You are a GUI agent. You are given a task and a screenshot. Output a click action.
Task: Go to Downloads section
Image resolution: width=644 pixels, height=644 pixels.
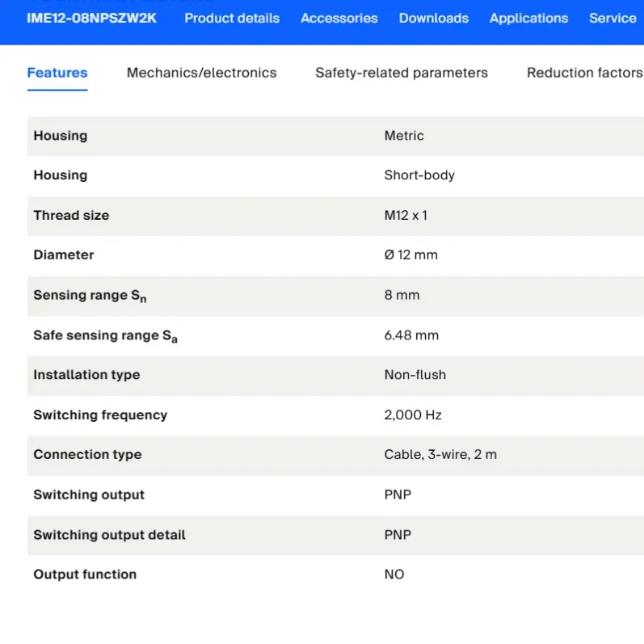click(433, 18)
